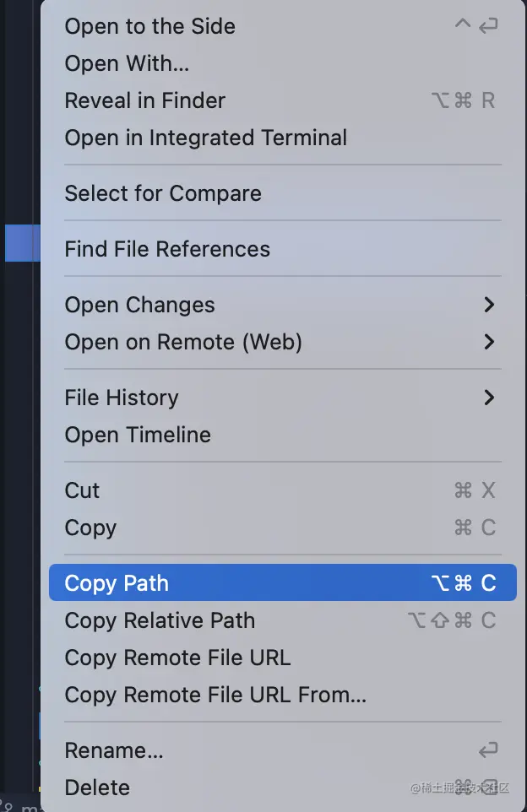Screen dimensions: 527x812
Task: Click File History menu label
Action: point(122,398)
